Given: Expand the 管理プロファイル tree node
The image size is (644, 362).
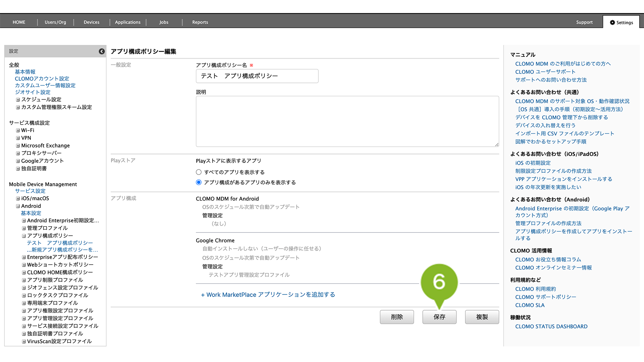Looking at the screenshot, I should tap(24, 228).
